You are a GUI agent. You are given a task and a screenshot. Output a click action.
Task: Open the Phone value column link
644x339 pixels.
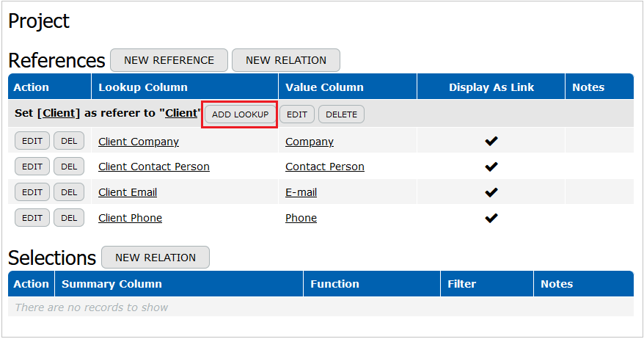pos(301,218)
